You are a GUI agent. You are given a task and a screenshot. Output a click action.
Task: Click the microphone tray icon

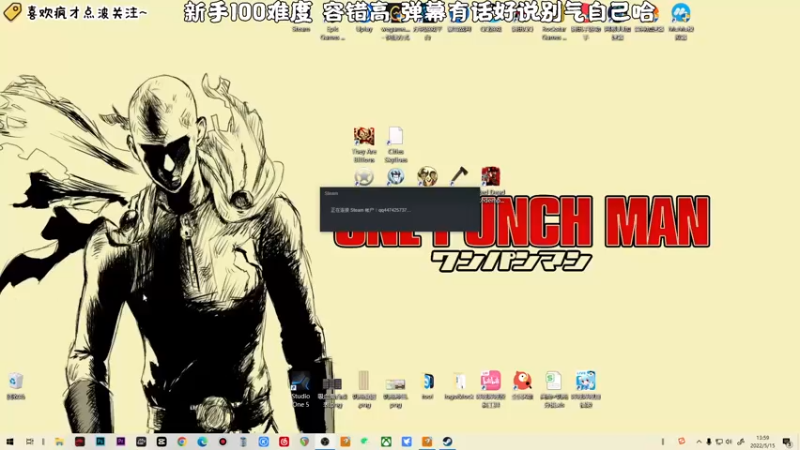click(x=709, y=442)
